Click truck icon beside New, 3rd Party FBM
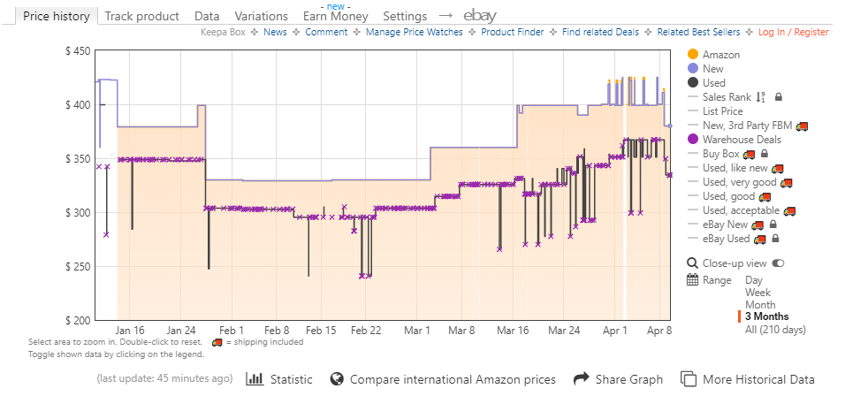Viewport: 868px width, 396px height. [802, 126]
